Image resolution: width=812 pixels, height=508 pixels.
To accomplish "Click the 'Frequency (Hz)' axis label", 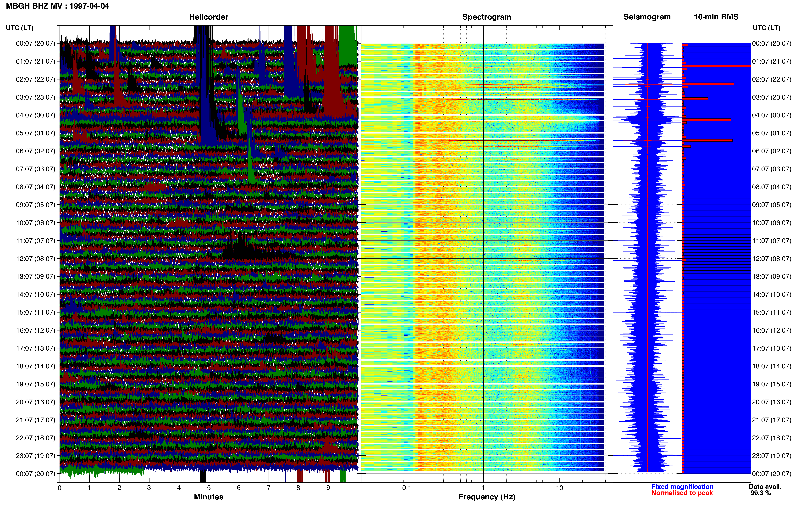I will tap(487, 497).
